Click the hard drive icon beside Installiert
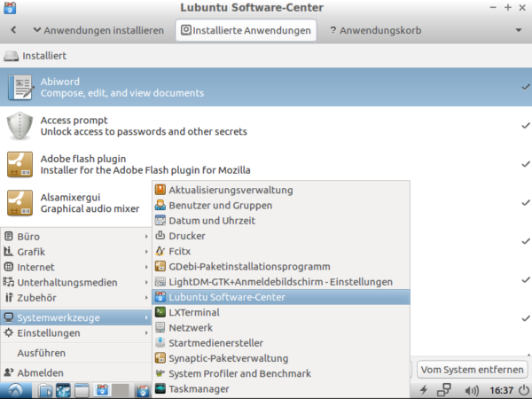 [11, 56]
